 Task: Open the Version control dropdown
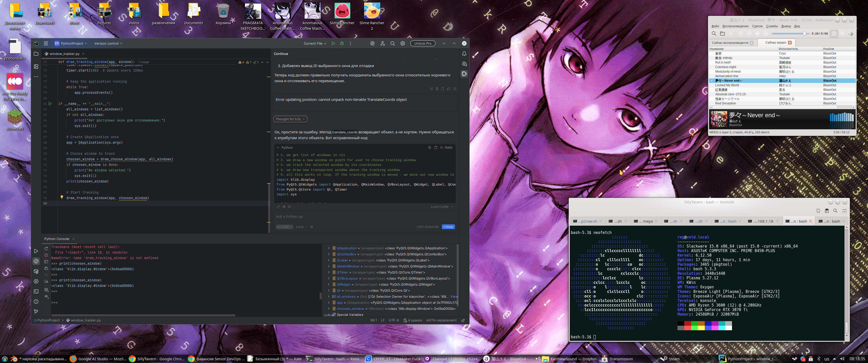(108, 43)
